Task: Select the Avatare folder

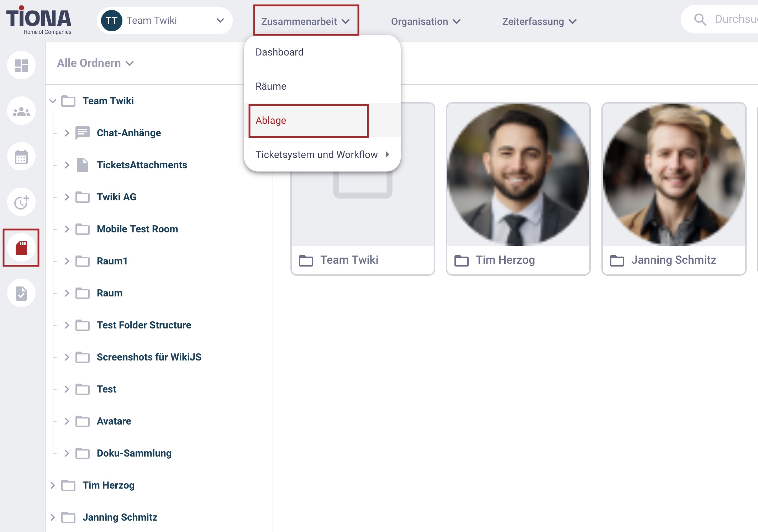Action: [114, 421]
